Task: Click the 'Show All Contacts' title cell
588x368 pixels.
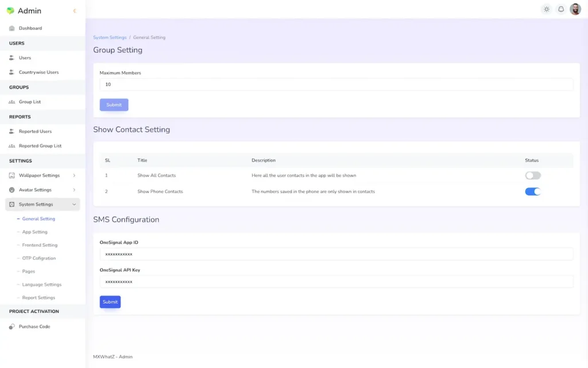Action: point(156,175)
